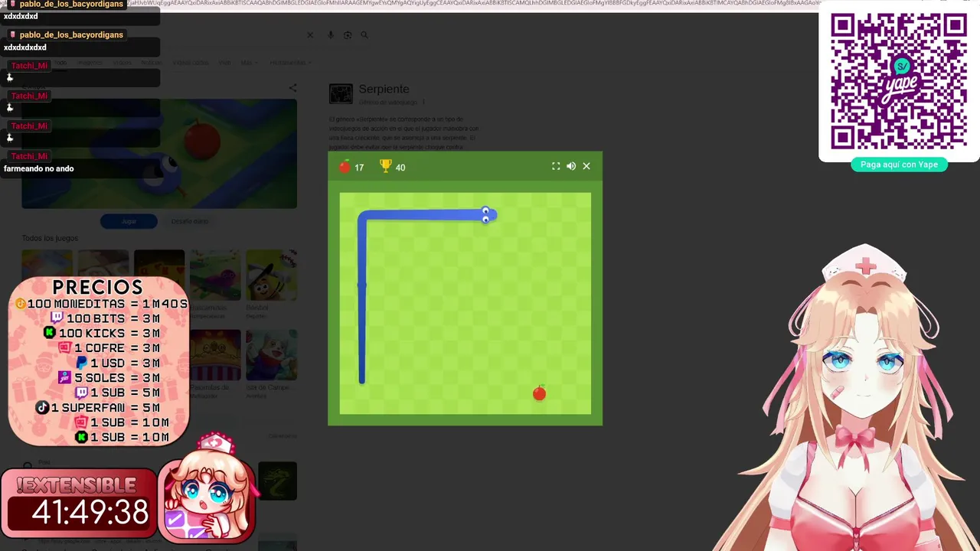Close the Snake game overlay
Screen dimensions: 980x551
point(586,166)
